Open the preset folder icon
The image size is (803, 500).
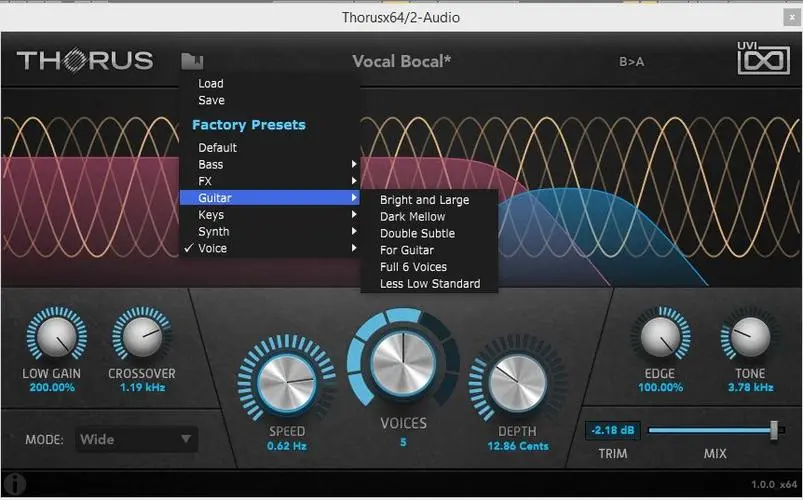[192, 61]
